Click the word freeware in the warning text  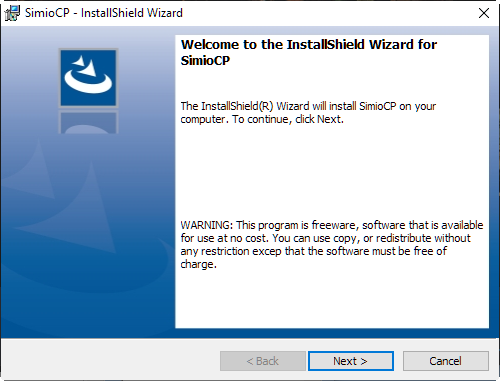tap(335, 225)
